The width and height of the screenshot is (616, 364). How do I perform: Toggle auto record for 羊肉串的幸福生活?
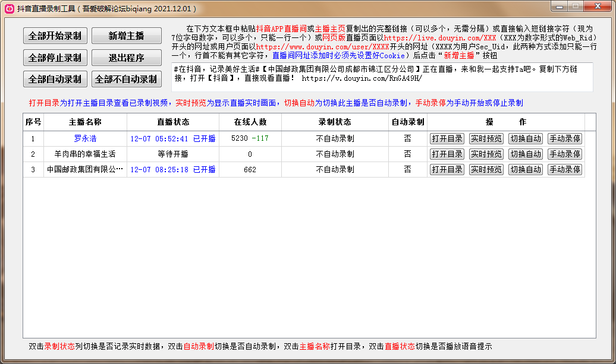click(x=526, y=154)
